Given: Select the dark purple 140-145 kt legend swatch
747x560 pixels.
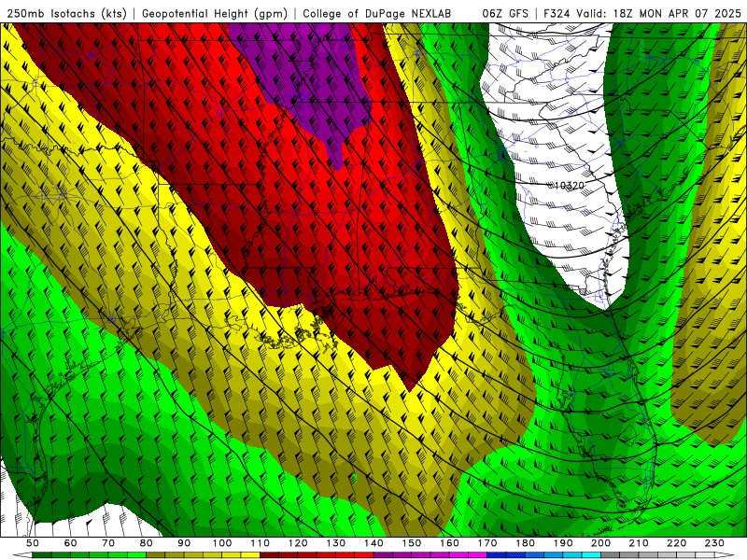Looking at the screenshot, I should (383, 555).
